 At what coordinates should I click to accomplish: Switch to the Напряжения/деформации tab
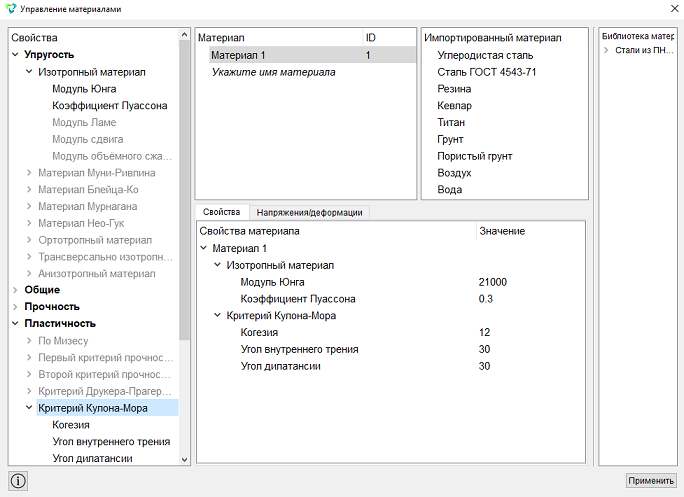tap(309, 213)
